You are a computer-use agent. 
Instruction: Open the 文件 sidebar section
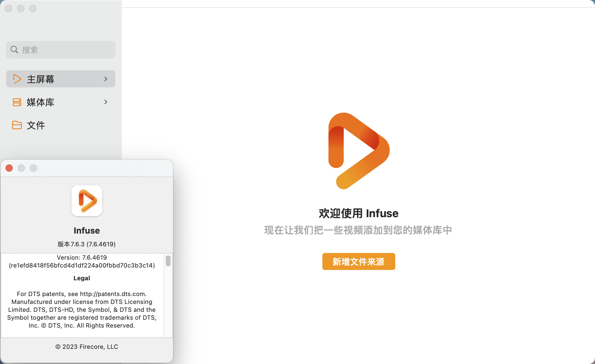(x=36, y=125)
